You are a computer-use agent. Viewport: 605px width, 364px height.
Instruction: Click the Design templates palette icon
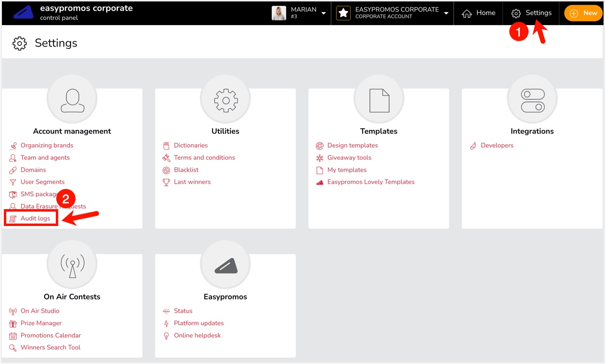tap(320, 146)
